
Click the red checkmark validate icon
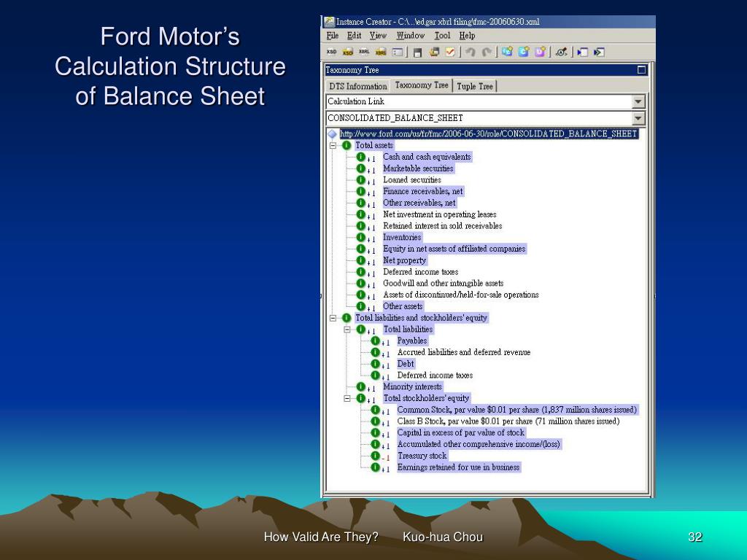[x=450, y=52]
